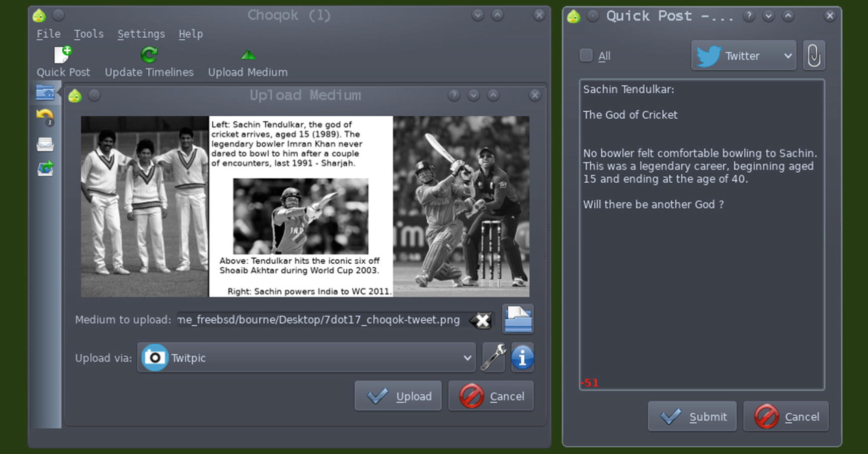This screenshot has width=868, height=454.
Task: Open the inbox envelope sidebar icon
Action: click(x=45, y=144)
